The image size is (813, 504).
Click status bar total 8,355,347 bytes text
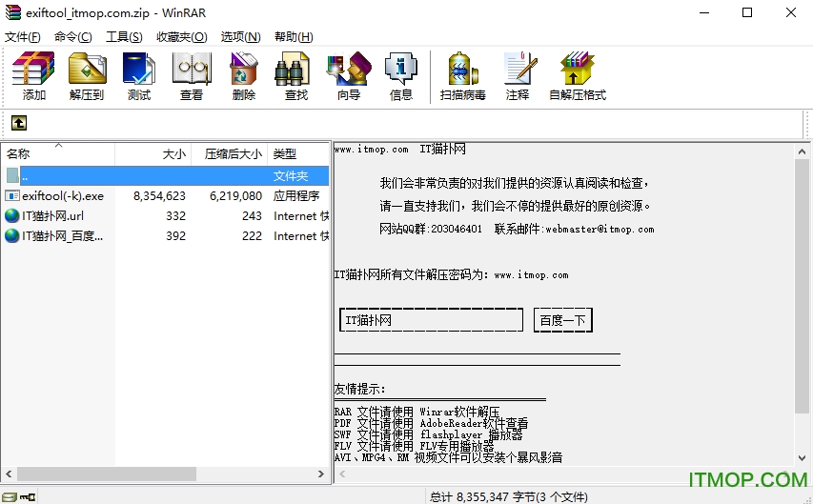tap(508, 497)
